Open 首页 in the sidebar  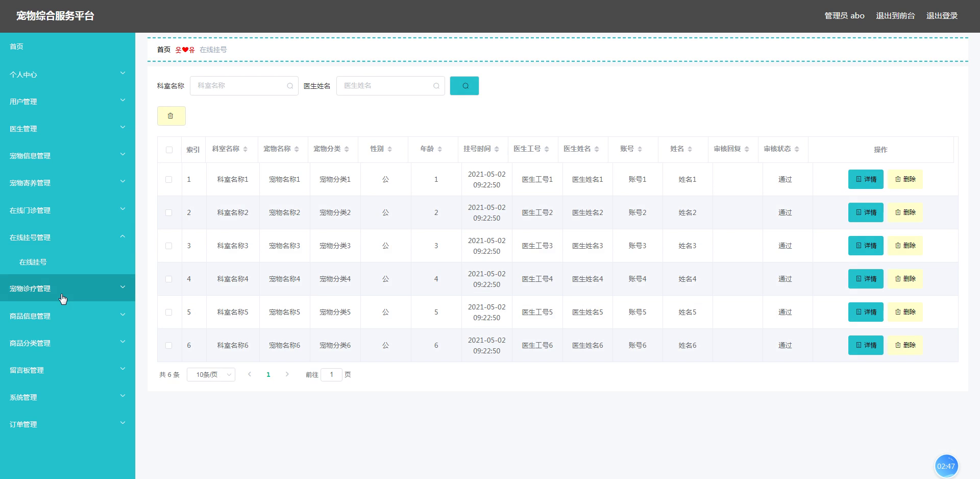[67, 46]
